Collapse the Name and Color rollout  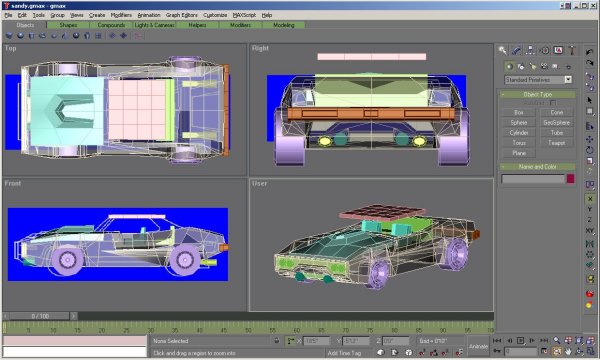538,167
